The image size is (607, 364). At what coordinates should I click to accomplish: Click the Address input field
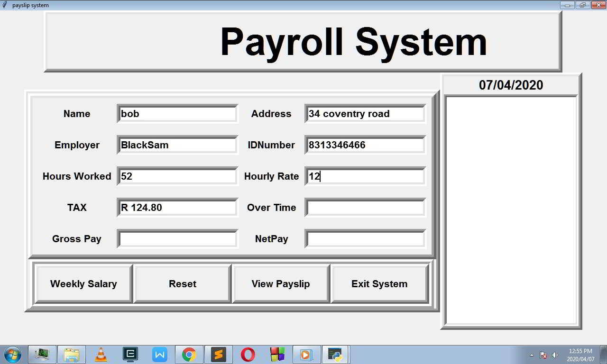365,114
